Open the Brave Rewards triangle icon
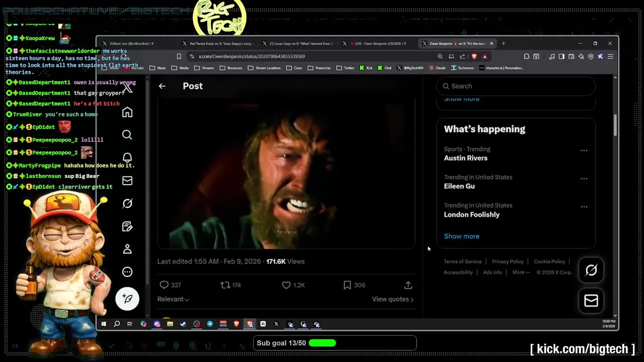Screen dimensions: 644x362 pos(485,56)
